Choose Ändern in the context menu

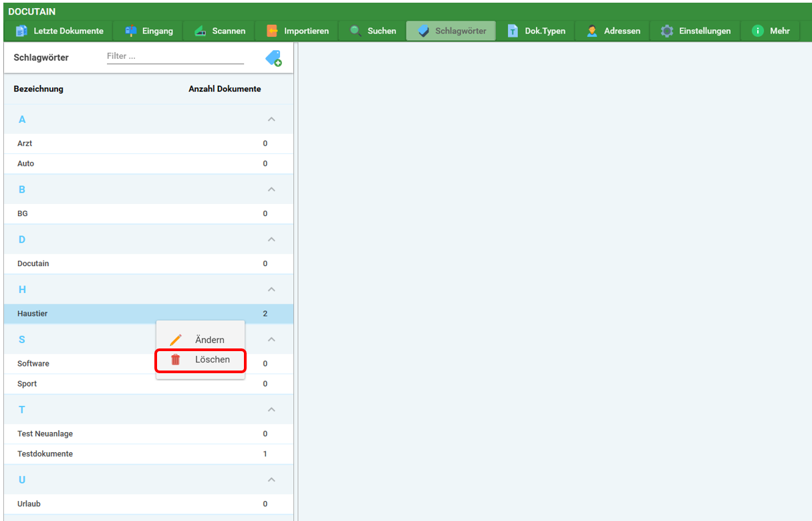coord(200,340)
